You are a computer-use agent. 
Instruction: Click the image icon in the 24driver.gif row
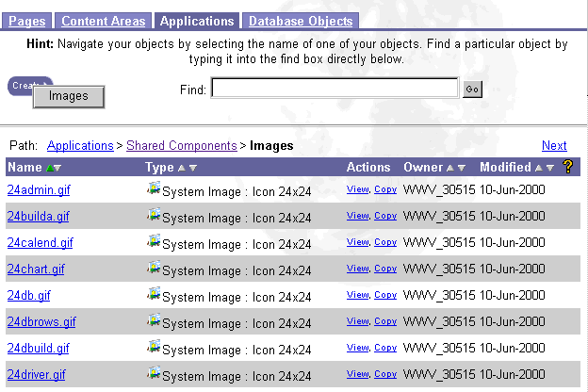point(154,374)
